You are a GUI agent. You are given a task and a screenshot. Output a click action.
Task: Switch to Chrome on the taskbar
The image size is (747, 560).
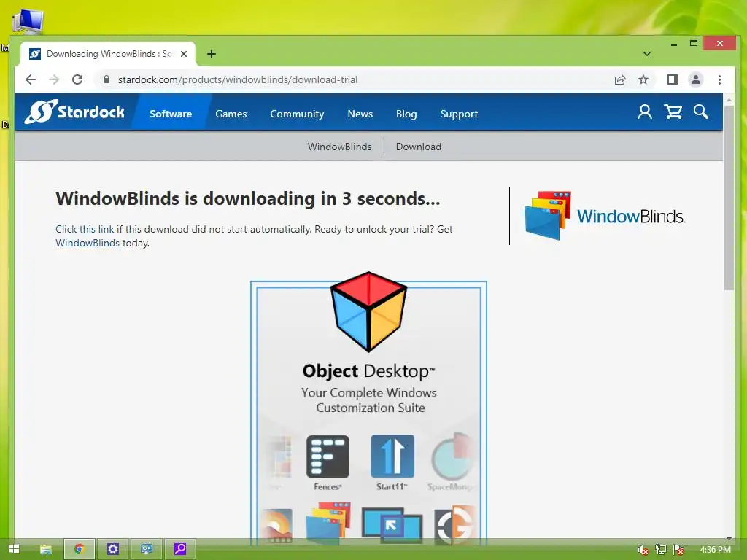79,549
